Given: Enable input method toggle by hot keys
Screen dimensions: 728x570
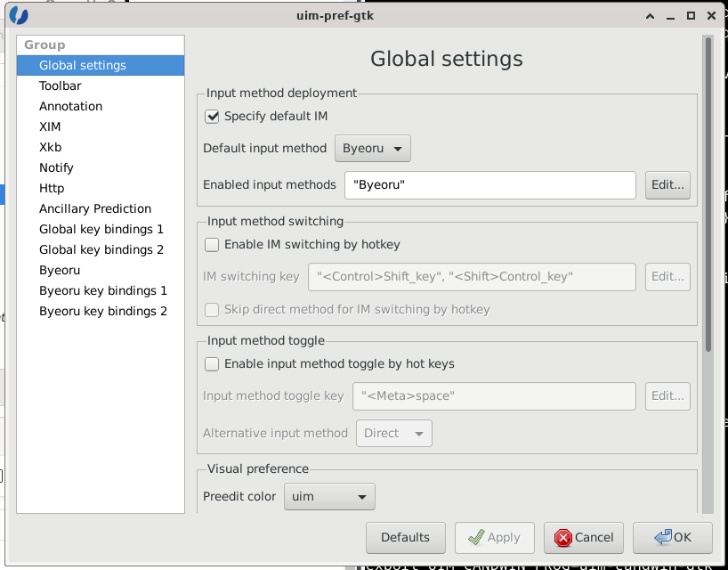Looking at the screenshot, I should [212, 363].
